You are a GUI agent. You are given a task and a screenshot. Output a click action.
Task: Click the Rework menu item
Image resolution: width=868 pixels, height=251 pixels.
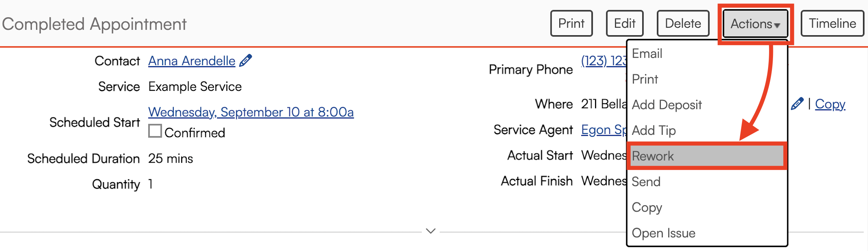coord(653,156)
